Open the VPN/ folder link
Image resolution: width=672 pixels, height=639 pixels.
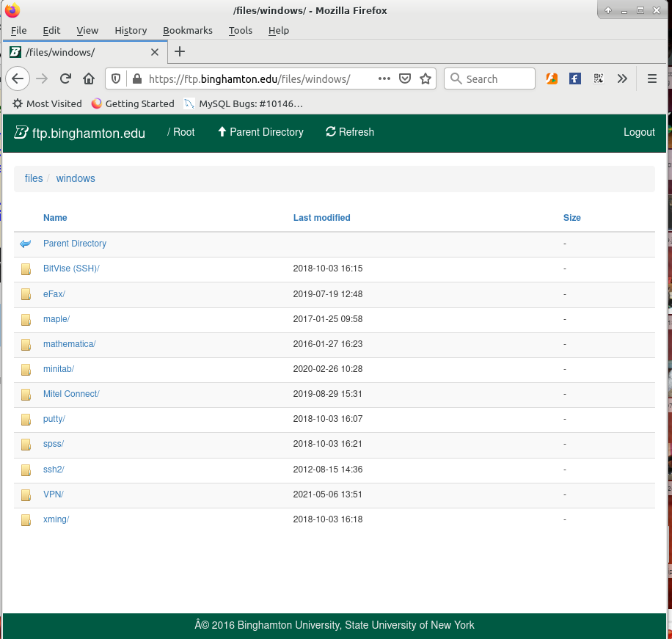point(53,494)
